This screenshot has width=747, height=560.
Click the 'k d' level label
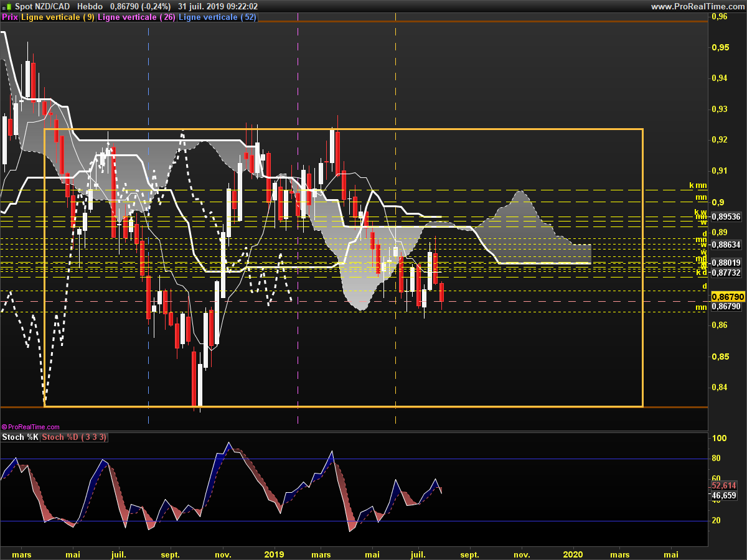702,273
